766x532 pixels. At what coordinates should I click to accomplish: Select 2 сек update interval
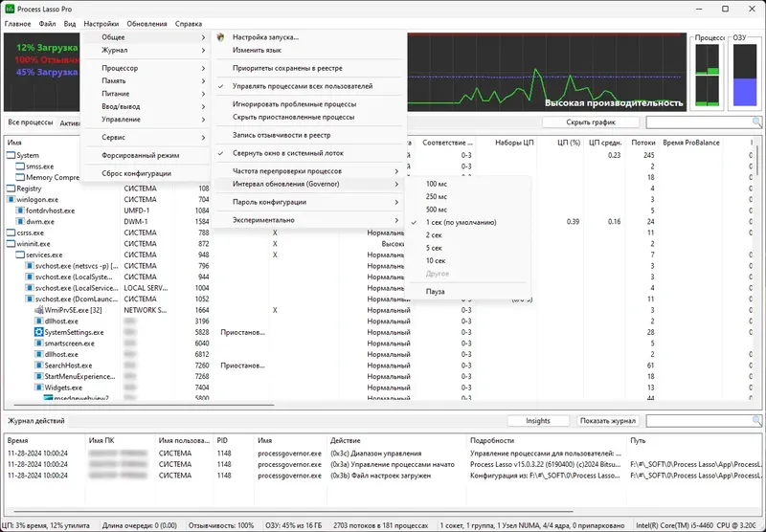[467, 234]
